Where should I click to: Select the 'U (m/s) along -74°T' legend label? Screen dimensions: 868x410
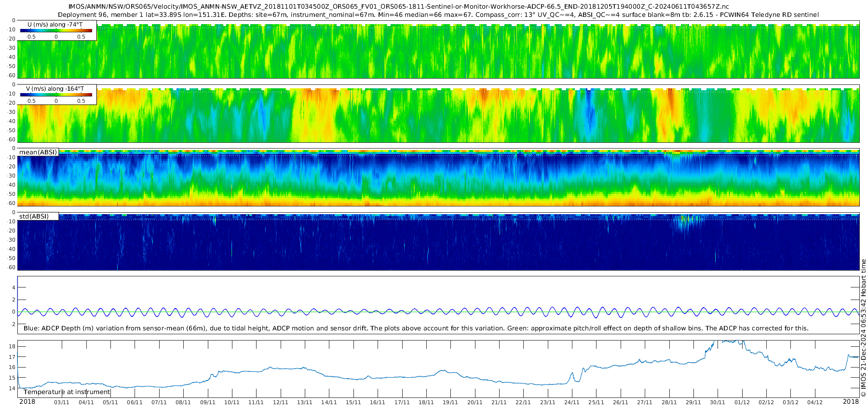coord(54,24)
